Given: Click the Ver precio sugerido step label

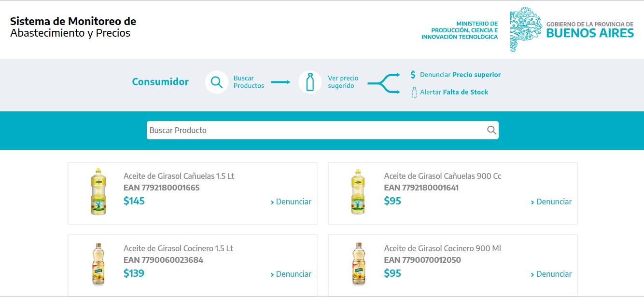Looking at the screenshot, I should [x=343, y=82].
